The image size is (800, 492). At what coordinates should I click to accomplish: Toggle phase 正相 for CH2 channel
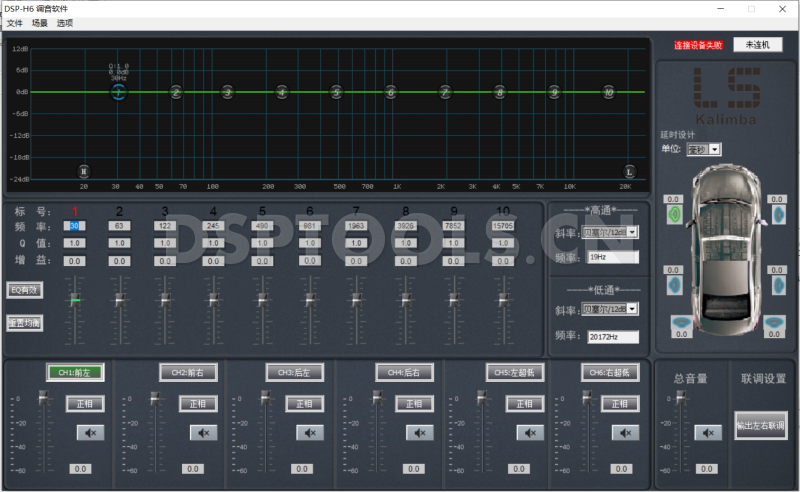click(197, 404)
